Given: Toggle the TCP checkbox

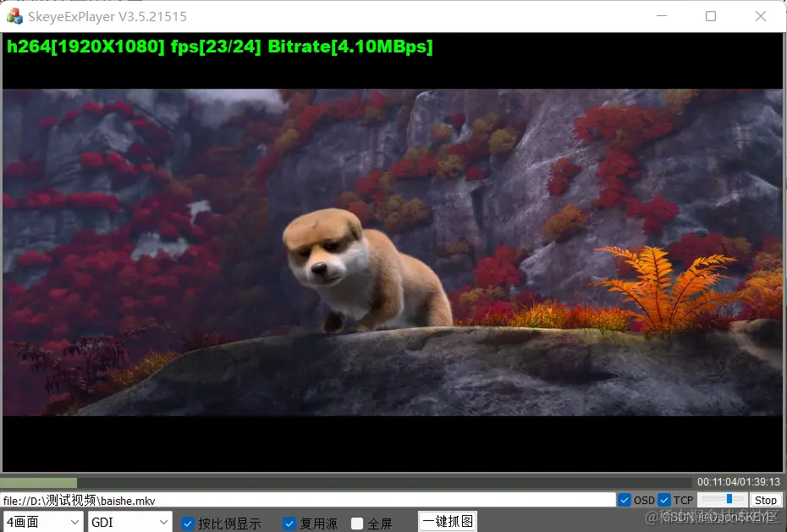Looking at the screenshot, I should coord(664,500).
